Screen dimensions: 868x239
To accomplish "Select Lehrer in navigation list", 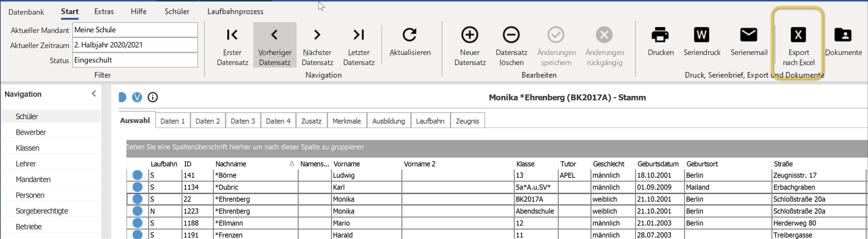I will pyautogui.click(x=51, y=164).
